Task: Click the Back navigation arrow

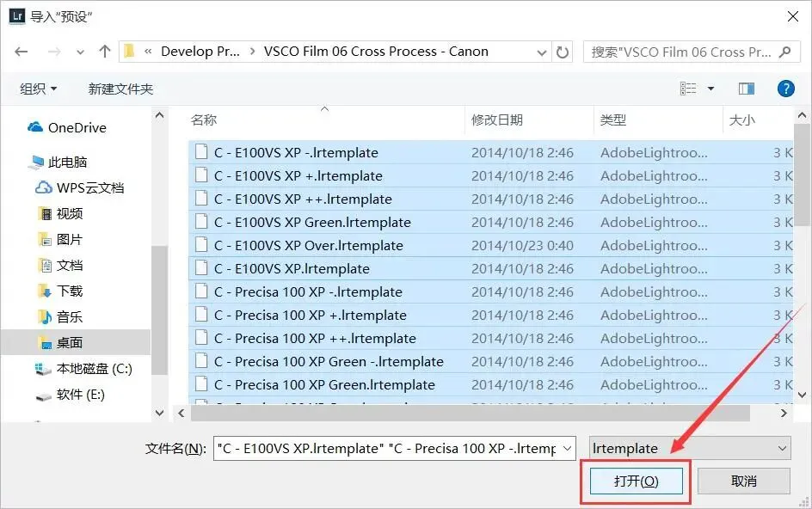Action: tap(22, 52)
